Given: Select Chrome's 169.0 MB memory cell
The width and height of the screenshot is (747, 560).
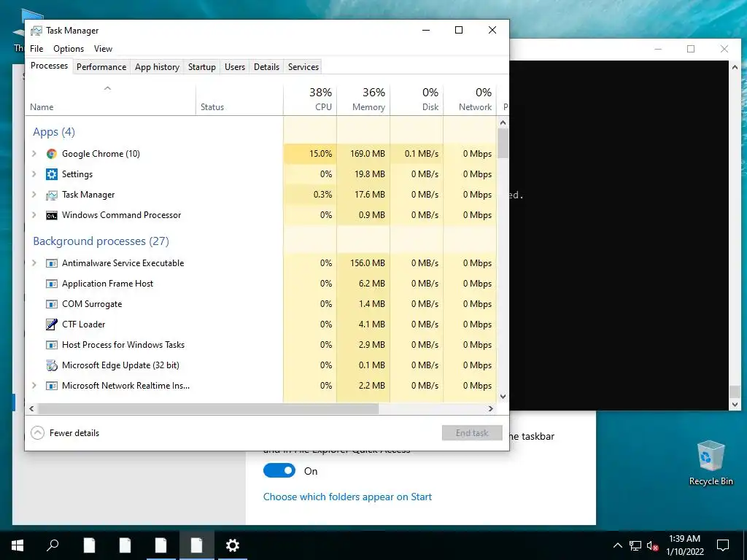Looking at the screenshot, I should [x=363, y=154].
